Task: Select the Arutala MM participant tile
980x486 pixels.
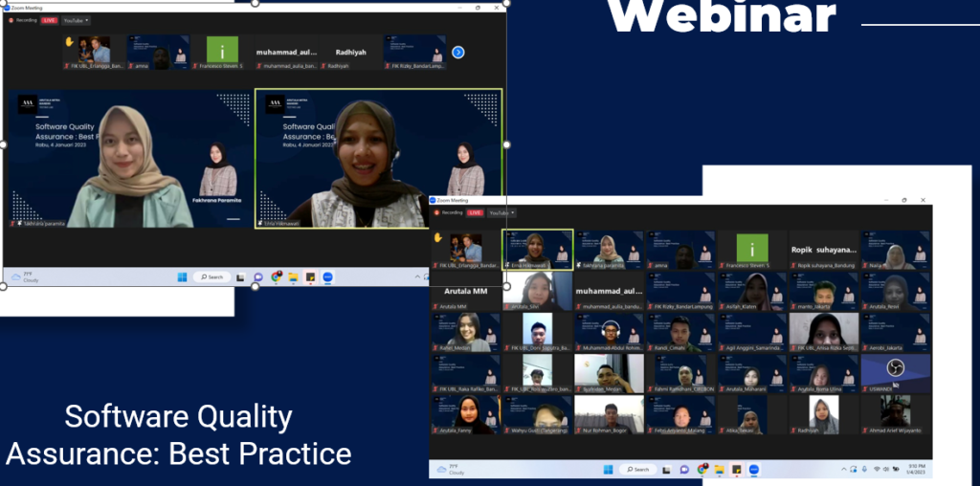Action: pyautogui.click(x=466, y=291)
